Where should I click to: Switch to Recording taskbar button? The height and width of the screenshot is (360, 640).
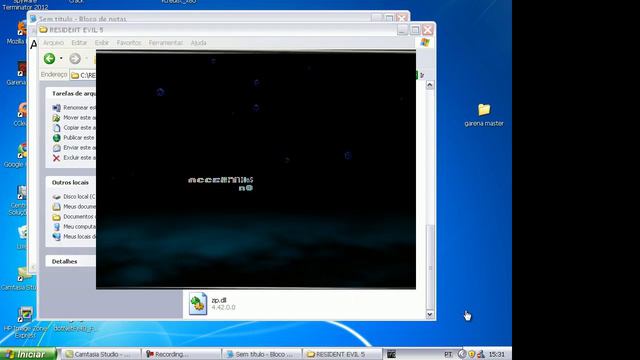click(x=181, y=354)
